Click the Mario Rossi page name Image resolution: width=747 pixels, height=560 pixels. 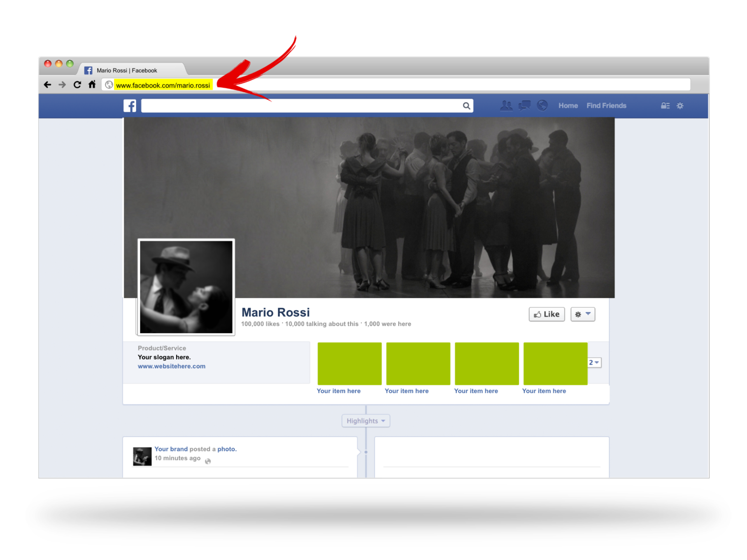[x=275, y=312]
